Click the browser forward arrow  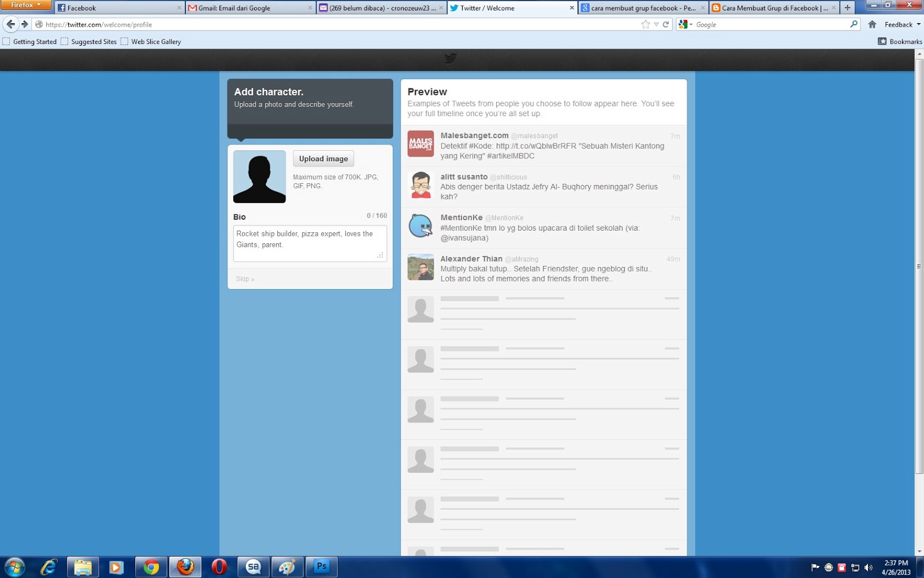24,24
